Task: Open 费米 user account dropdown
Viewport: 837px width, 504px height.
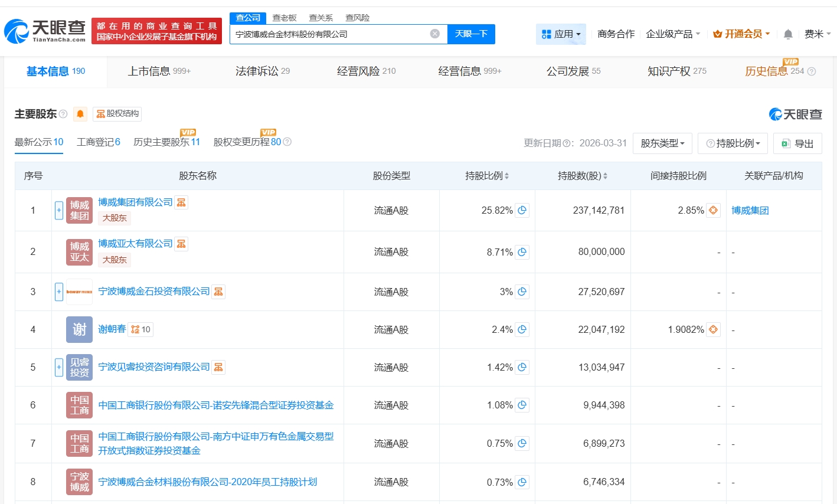Action: 818,34
